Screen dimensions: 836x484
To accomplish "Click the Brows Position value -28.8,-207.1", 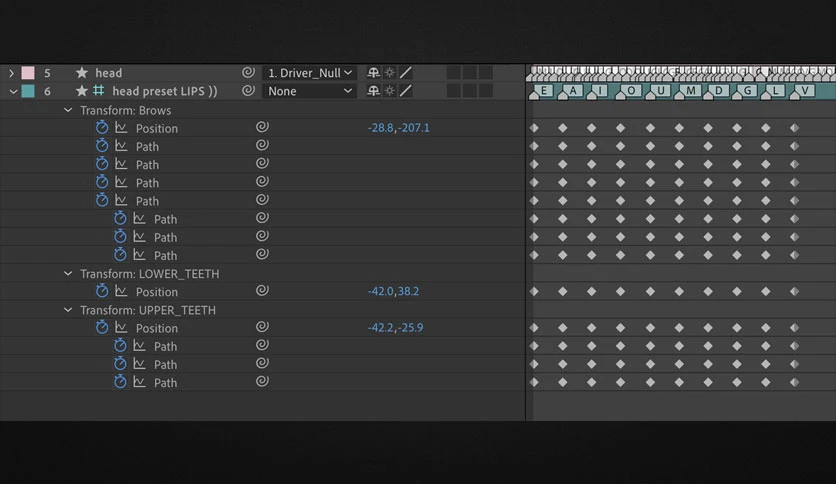I will 398,128.
